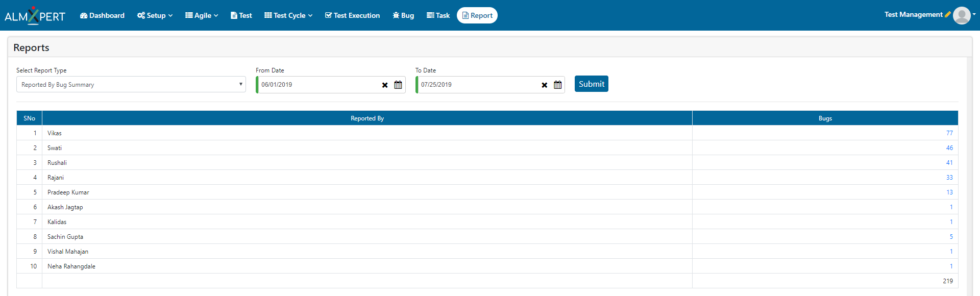Image resolution: width=980 pixels, height=296 pixels.
Task: Expand the Test Cycle menu
Action: point(288,15)
